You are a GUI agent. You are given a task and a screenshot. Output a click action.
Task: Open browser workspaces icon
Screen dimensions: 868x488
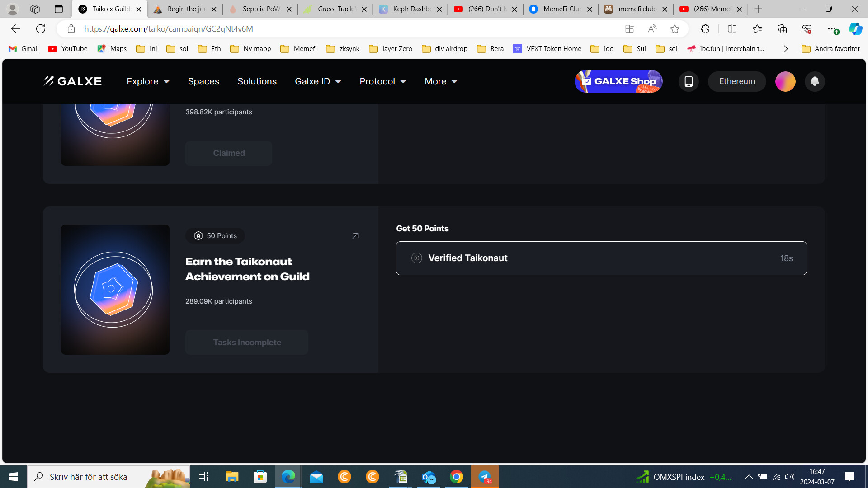click(35, 9)
